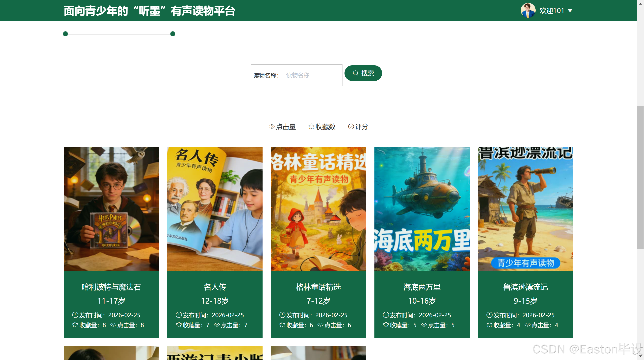This screenshot has width=644, height=360.
Task: Click the user avatar picture in header
Action: (x=528, y=10)
